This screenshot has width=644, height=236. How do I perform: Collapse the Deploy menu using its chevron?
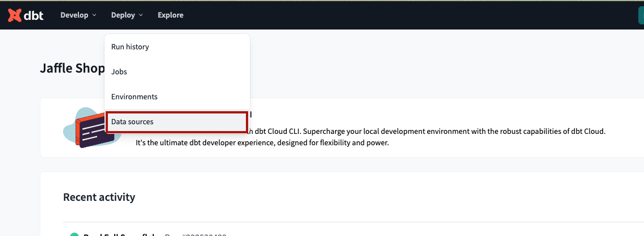[141, 15]
